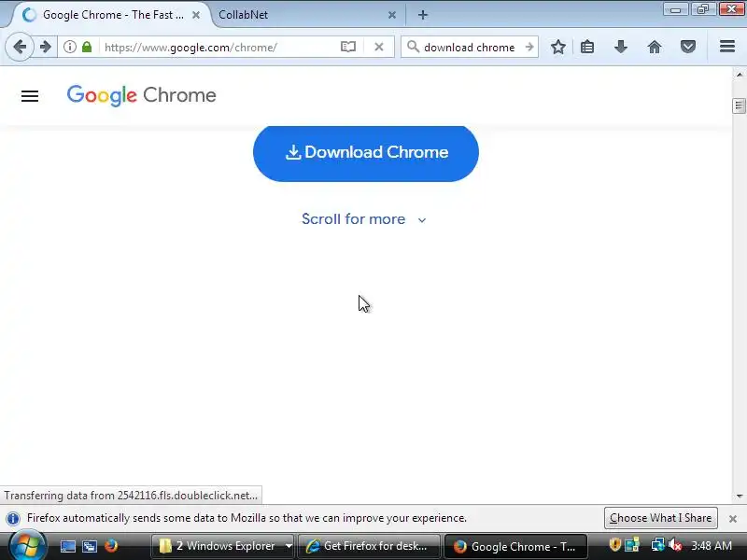The width and height of the screenshot is (747, 560).
Task: Click the Pocket icon in toolbar
Action: coord(688,47)
